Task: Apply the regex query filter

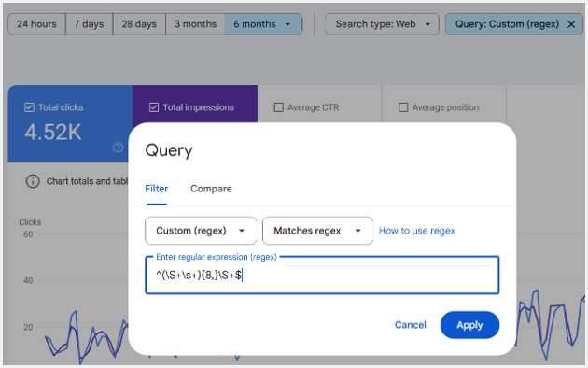Action: click(x=469, y=325)
